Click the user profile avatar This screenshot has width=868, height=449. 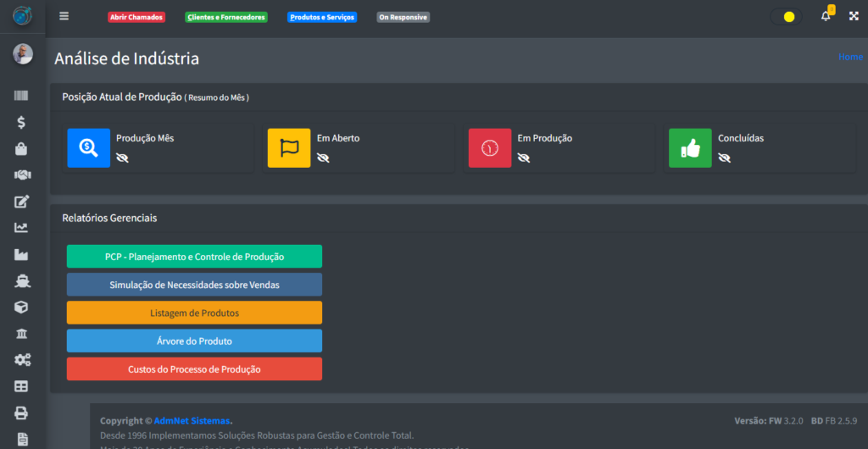click(22, 54)
